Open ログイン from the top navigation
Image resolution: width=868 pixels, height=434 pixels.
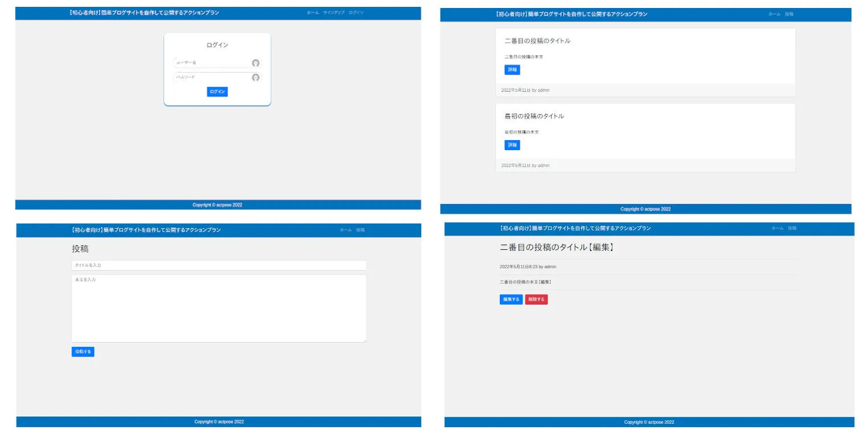pyautogui.click(x=356, y=12)
